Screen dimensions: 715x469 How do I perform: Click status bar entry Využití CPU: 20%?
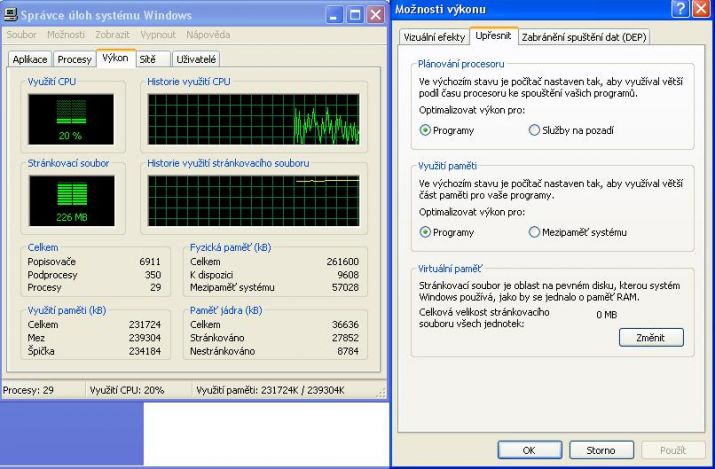tap(127, 391)
